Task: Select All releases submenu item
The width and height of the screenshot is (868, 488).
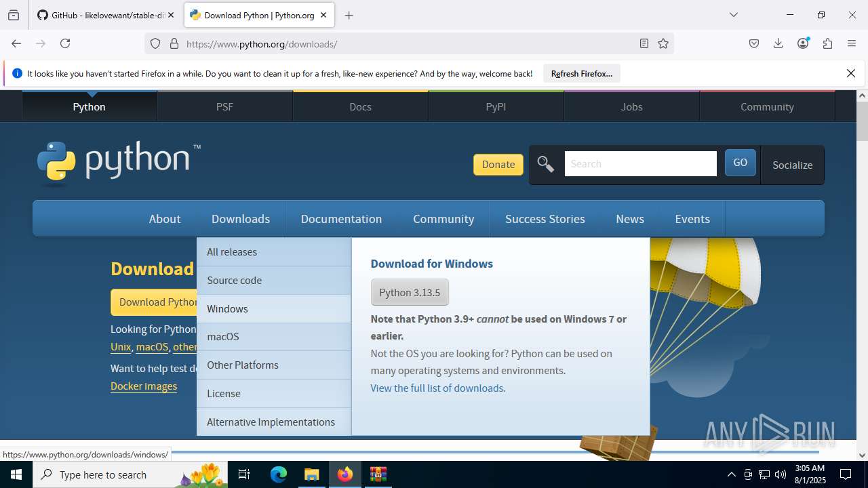Action: point(274,252)
